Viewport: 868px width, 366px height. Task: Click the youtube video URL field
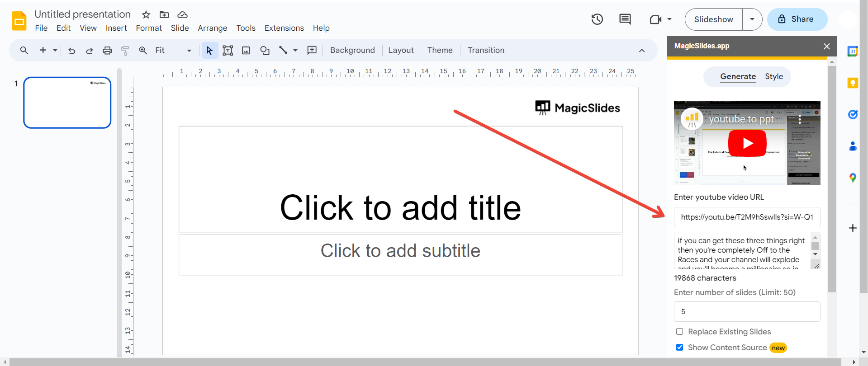[747, 217]
